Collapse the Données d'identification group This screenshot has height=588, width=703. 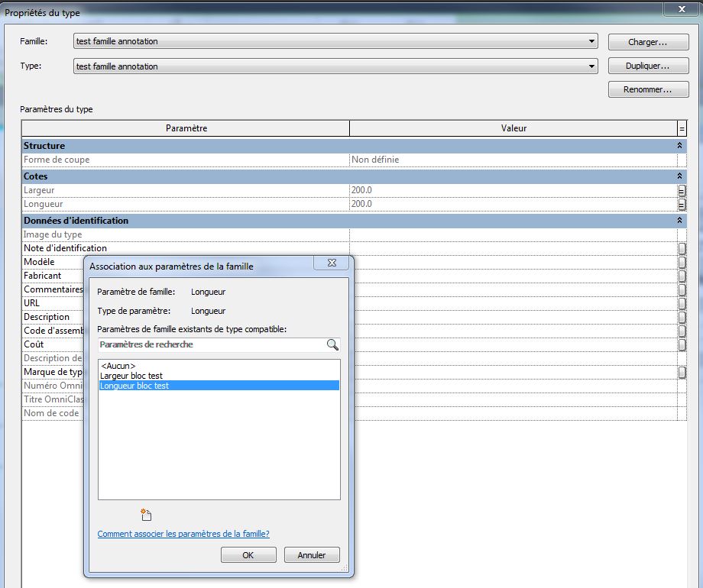pyautogui.click(x=679, y=221)
